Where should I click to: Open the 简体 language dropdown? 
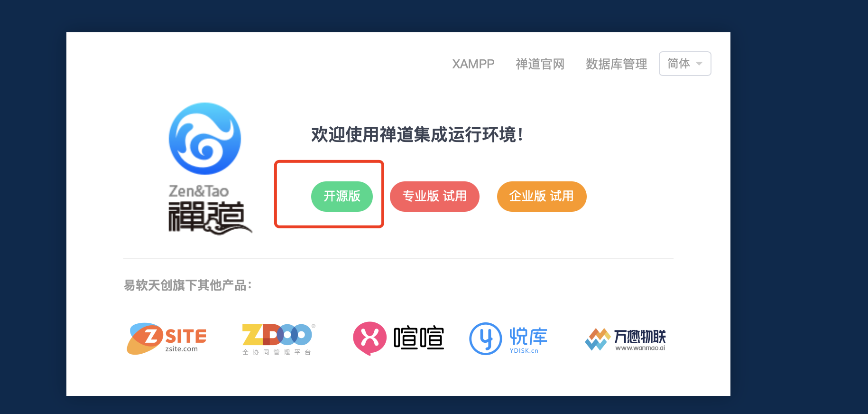click(685, 64)
